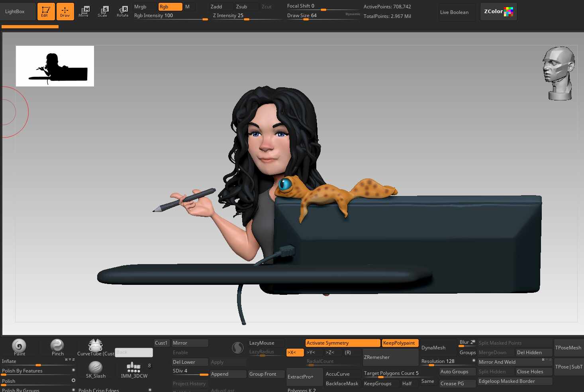Switch to the Scale tool
The height and width of the screenshot is (392, 584).
(x=103, y=12)
